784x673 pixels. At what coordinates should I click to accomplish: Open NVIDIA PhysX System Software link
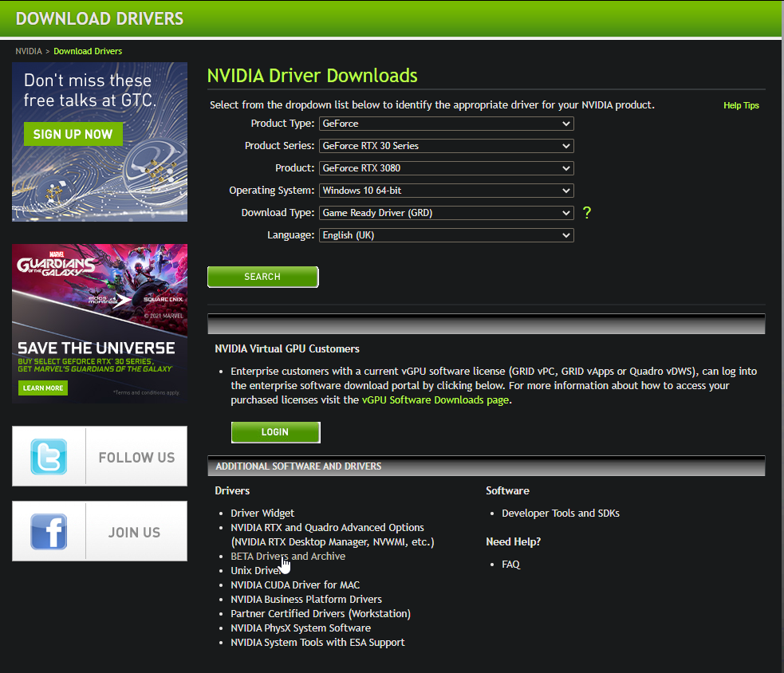click(301, 628)
